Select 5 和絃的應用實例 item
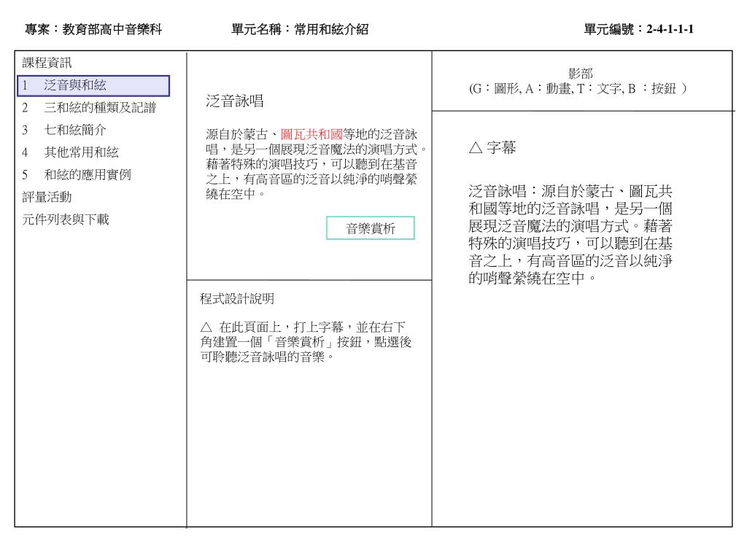747x560 pixels. point(76,175)
